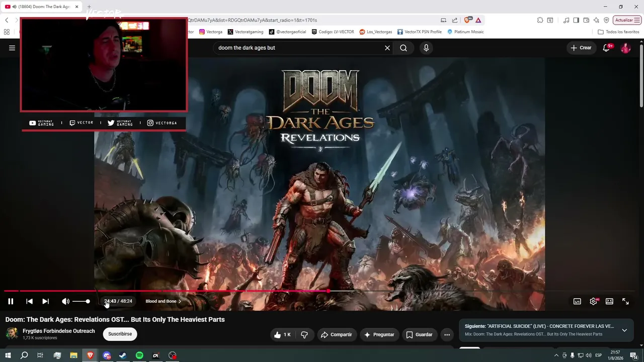Pause the playing video
This screenshot has width=644, height=362.
11,301
